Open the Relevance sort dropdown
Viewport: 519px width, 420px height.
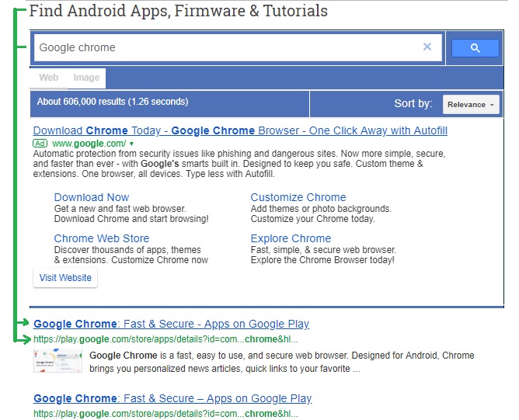(471, 105)
